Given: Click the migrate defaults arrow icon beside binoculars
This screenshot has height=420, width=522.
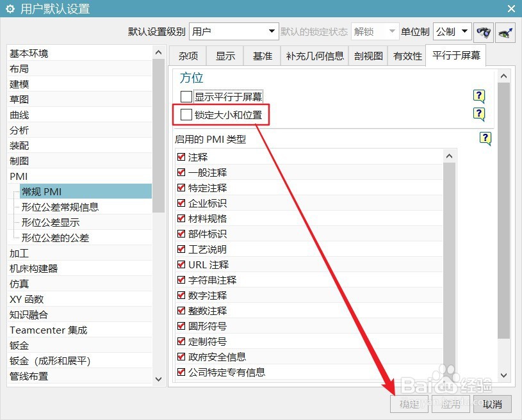Looking at the screenshot, I should click(x=504, y=31).
